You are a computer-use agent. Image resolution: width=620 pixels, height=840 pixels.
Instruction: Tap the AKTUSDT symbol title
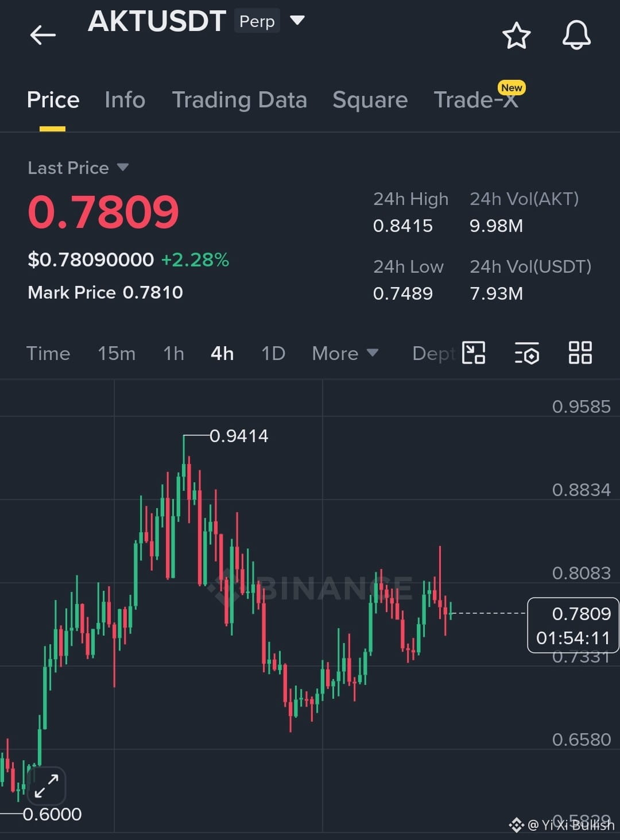(157, 21)
